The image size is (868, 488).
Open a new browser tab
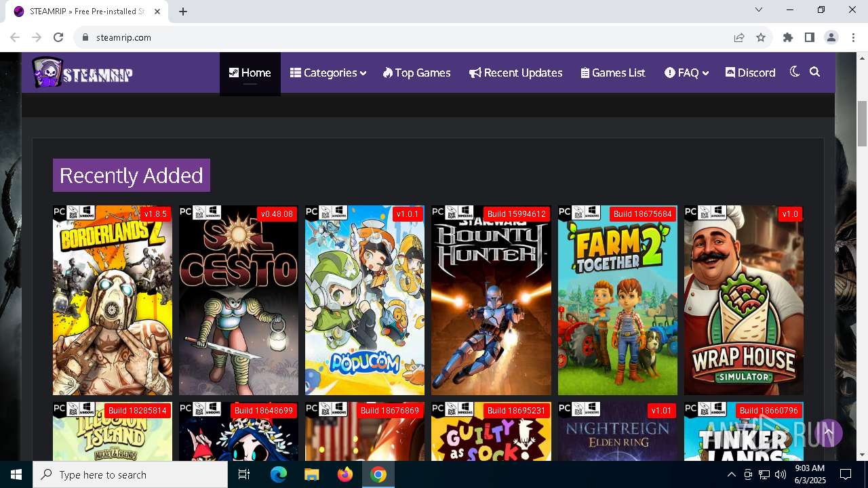pos(183,12)
